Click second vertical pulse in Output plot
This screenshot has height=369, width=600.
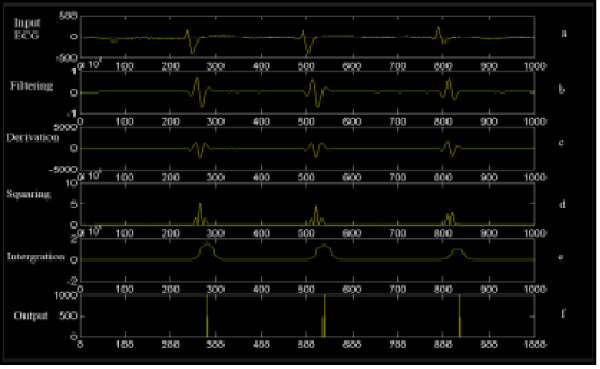pos(324,316)
